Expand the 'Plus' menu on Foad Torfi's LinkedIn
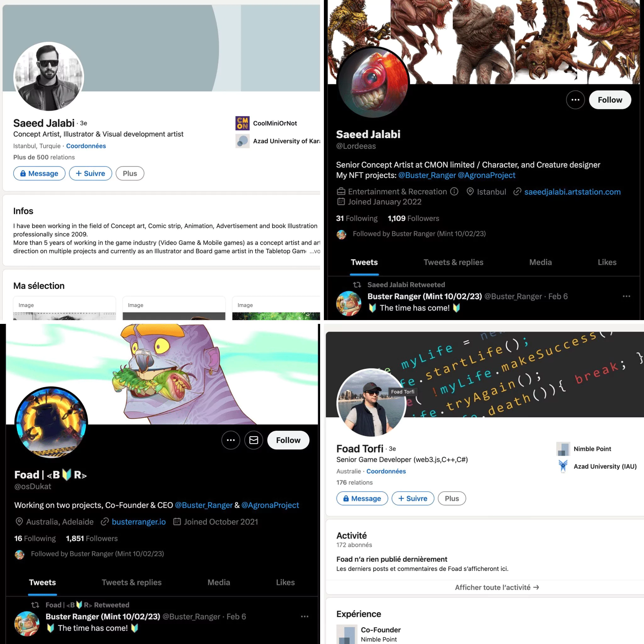This screenshot has width=644, height=644. pos(452,498)
